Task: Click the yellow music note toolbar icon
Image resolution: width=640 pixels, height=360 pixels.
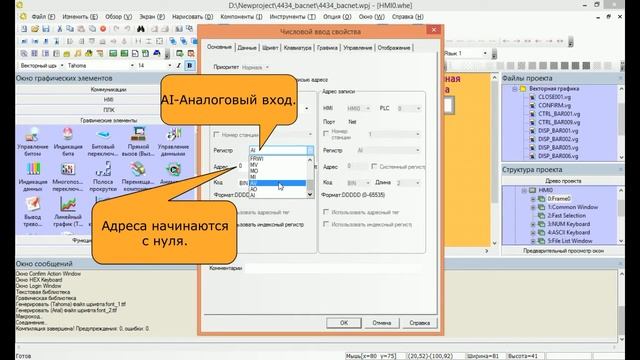Action: [x=78, y=53]
